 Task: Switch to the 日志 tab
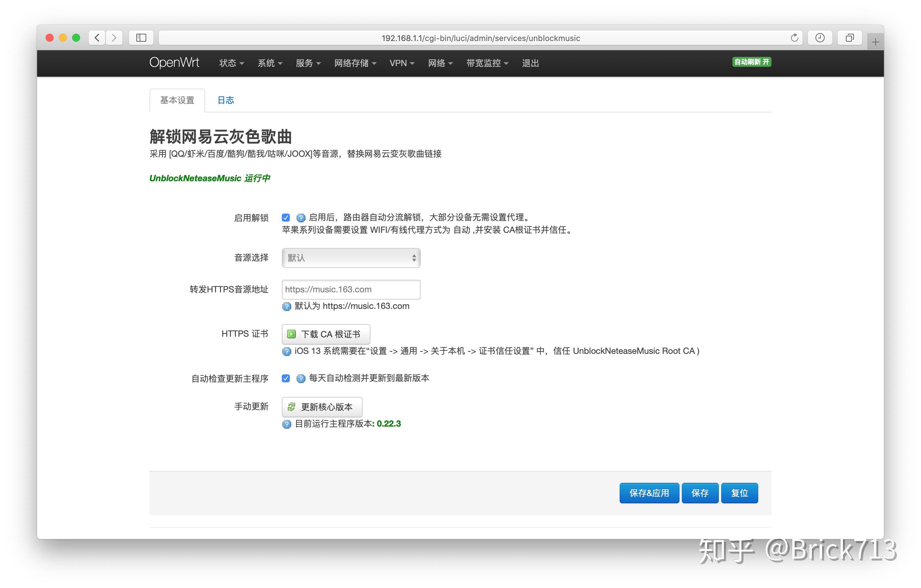click(x=225, y=100)
